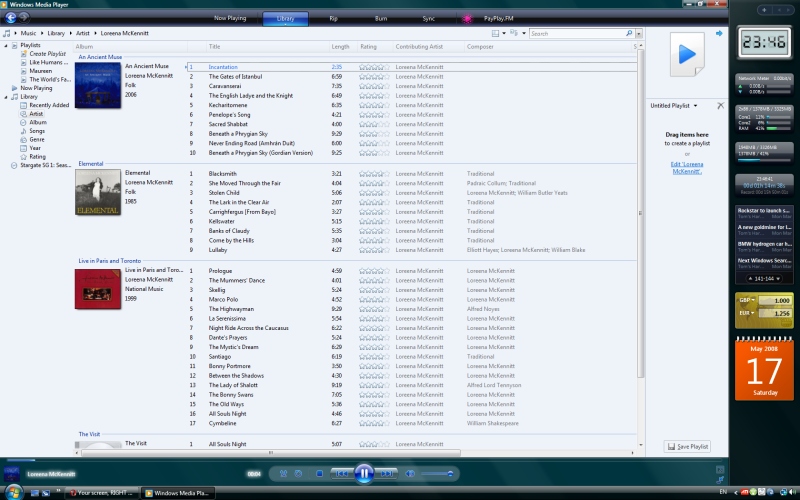Image resolution: width=800 pixels, height=500 pixels.
Task: Click the Live in Paris and Toronto cover
Action: [98, 289]
